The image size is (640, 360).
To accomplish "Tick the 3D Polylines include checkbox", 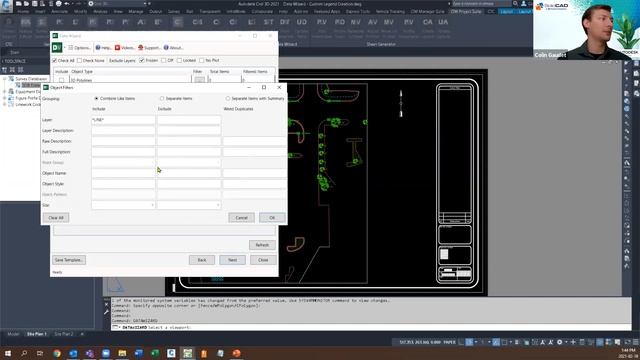I will tap(61, 80).
